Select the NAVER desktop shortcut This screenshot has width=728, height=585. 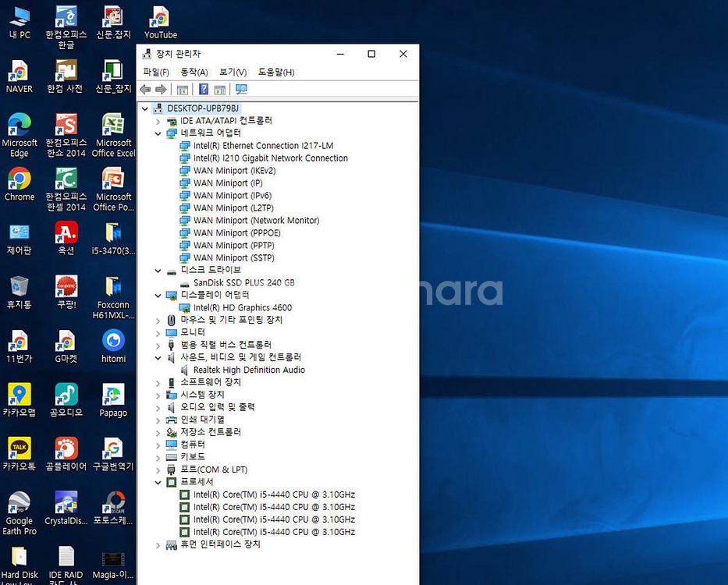tap(20, 77)
